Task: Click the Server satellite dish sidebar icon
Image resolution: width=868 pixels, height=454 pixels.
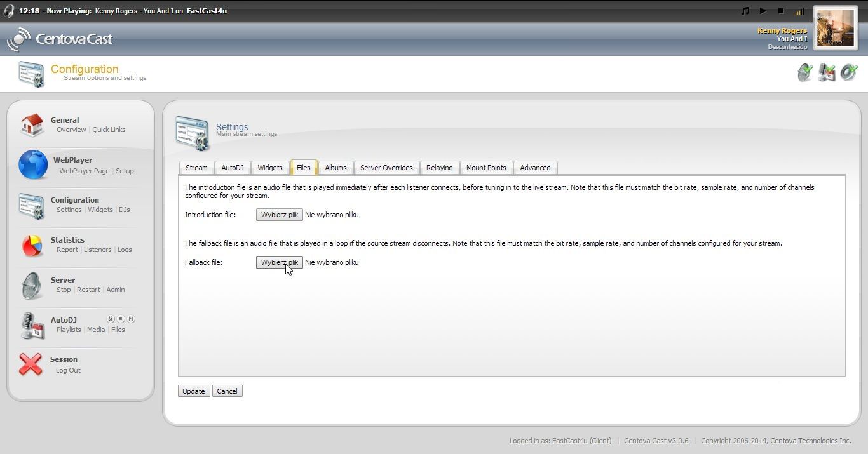Action: pyautogui.click(x=32, y=285)
